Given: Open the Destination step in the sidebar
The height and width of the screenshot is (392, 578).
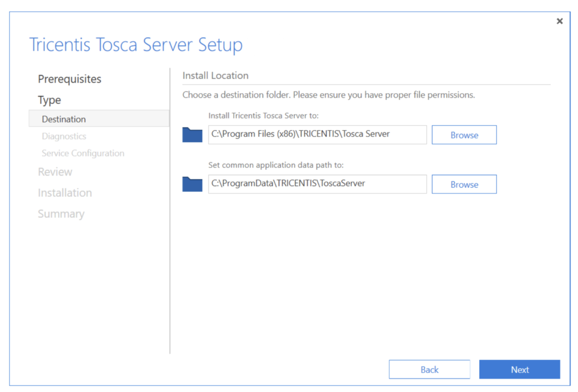Looking at the screenshot, I should coord(99,118).
